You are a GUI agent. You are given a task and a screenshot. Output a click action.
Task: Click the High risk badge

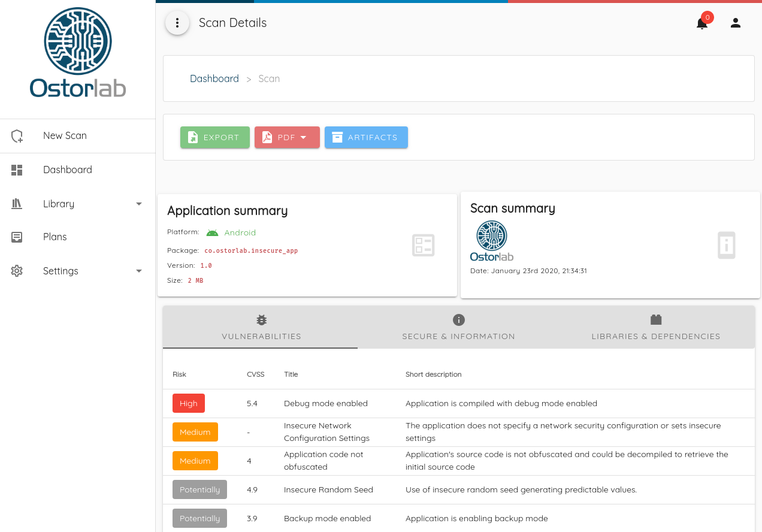click(189, 403)
